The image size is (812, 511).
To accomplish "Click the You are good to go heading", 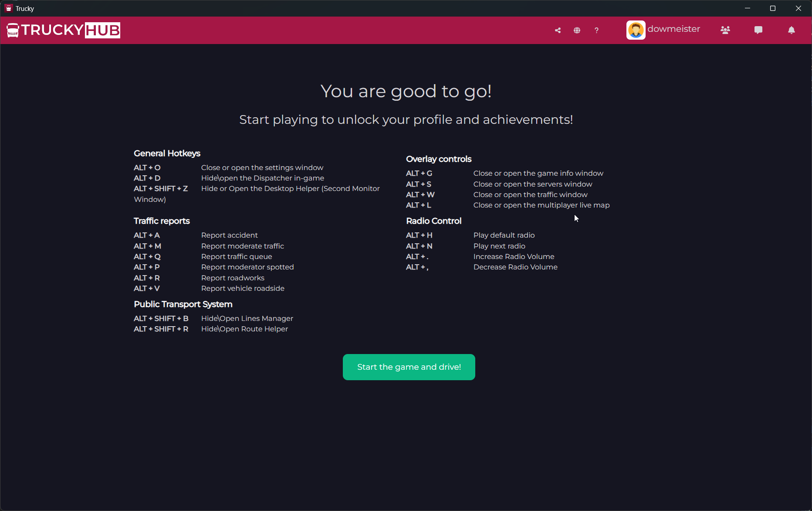I will [x=406, y=91].
